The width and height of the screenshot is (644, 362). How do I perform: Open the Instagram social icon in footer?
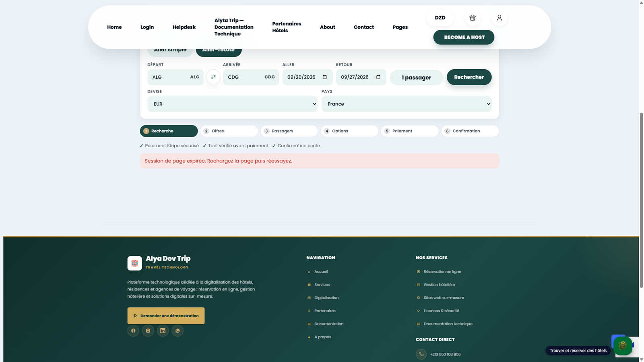148,331
